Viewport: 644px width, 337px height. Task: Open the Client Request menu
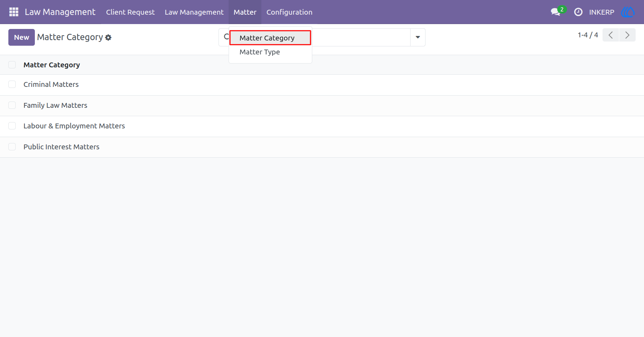[130, 12]
